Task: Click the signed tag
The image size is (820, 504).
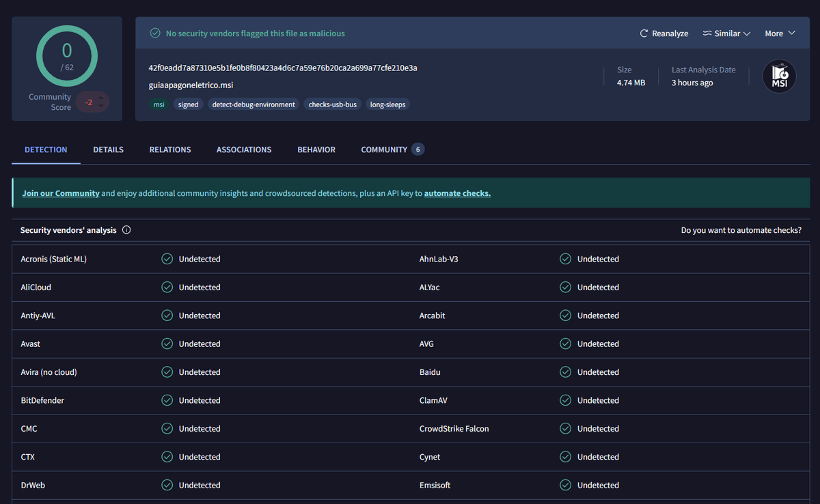Action: (188, 104)
